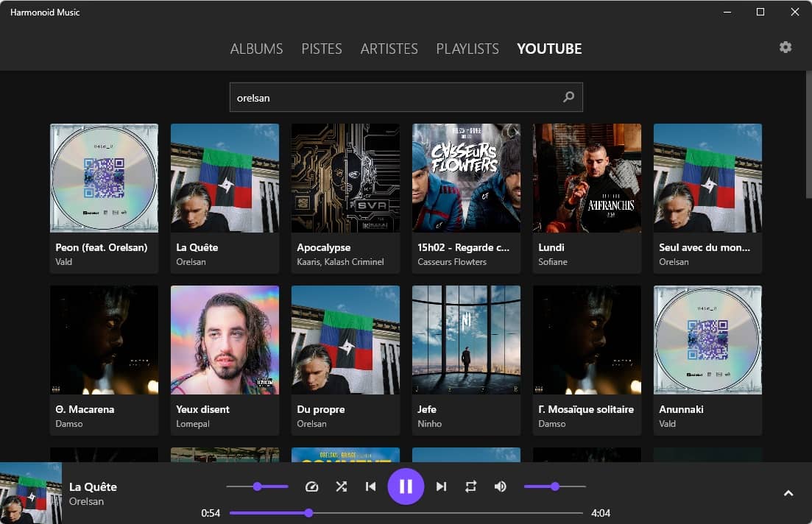Click the "Du propre" song title
The width and height of the screenshot is (812, 524).
click(320, 410)
